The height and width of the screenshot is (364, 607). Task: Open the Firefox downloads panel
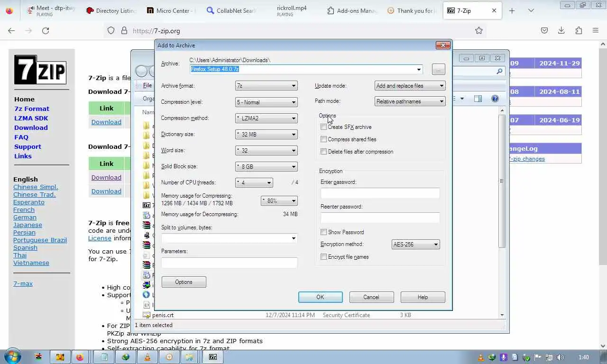click(561, 30)
